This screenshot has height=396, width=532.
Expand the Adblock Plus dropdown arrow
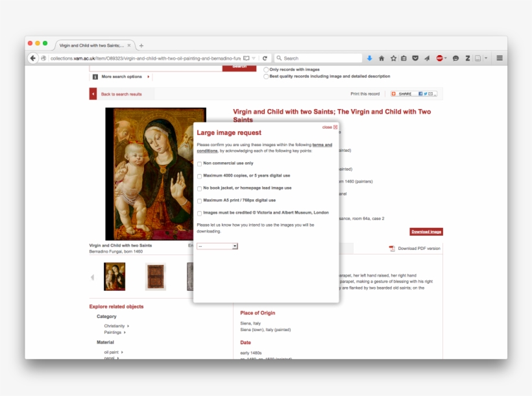446,58
